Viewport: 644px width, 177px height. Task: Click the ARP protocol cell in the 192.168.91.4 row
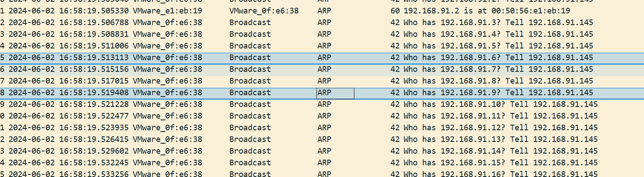(324, 34)
